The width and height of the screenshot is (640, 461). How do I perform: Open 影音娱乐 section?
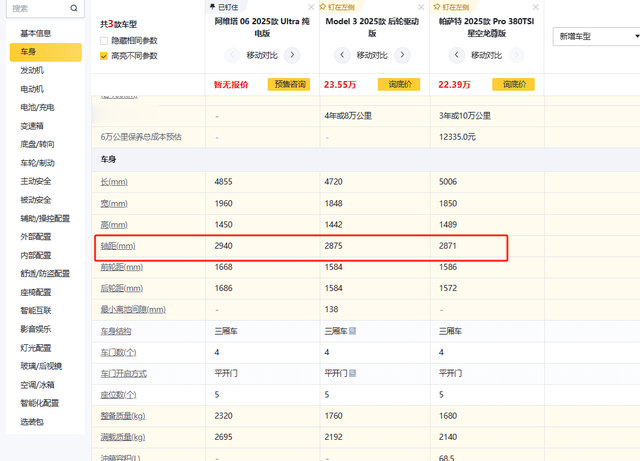[x=36, y=329]
